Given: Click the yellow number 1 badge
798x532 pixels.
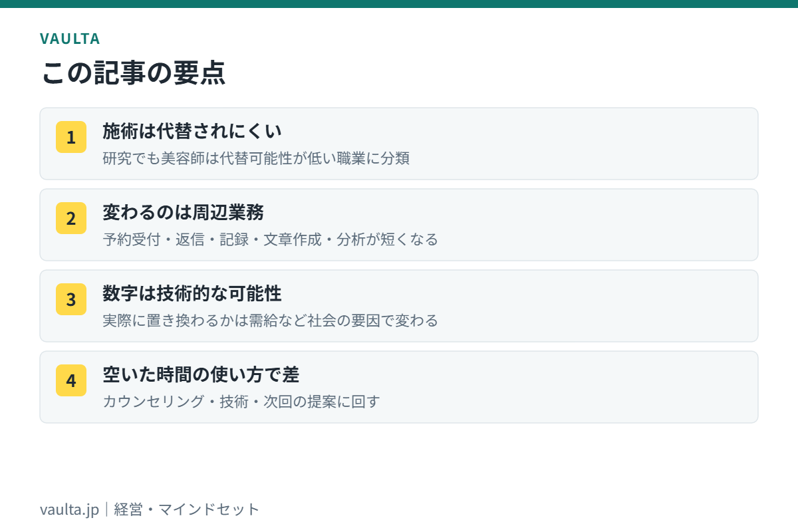Looking at the screenshot, I should pos(71,137).
